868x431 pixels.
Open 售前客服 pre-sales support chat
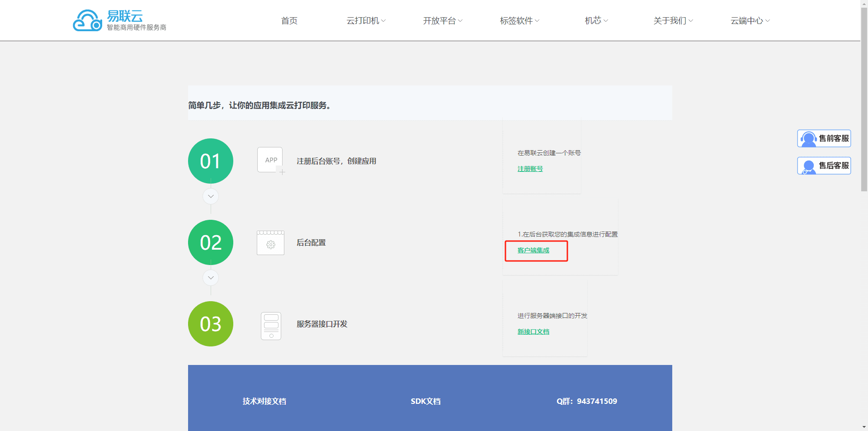824,138
